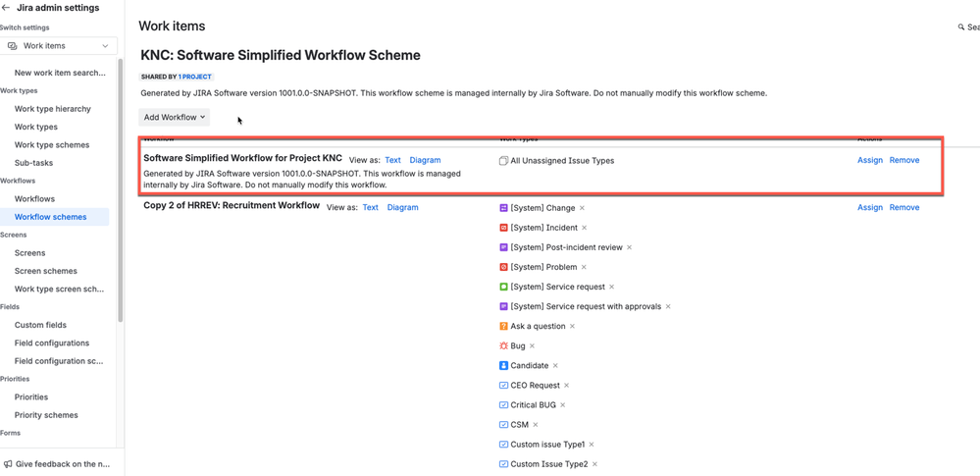
Task: Remove [System] Problem work type
Action: pyautogui.click(x=584, y=267)
